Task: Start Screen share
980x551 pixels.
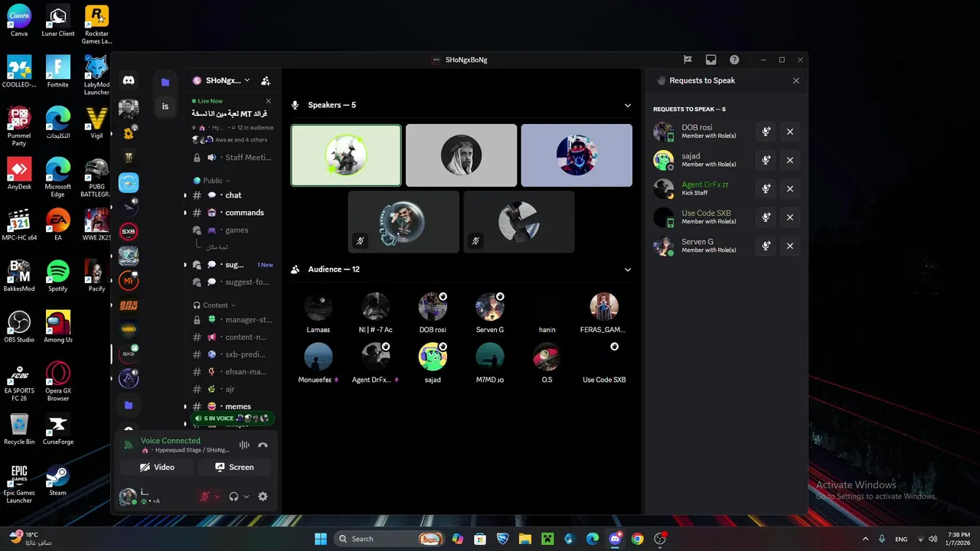Action: click(x=234, y=467)
